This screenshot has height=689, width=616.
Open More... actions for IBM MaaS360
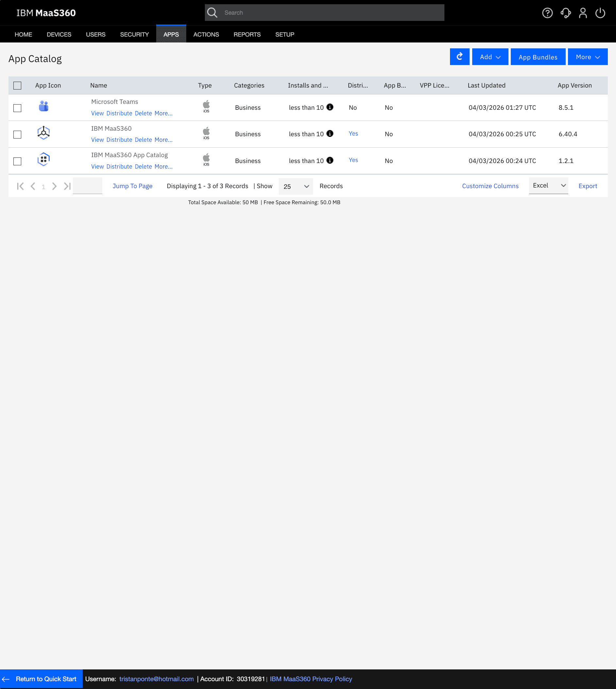[x=163, y=140]
